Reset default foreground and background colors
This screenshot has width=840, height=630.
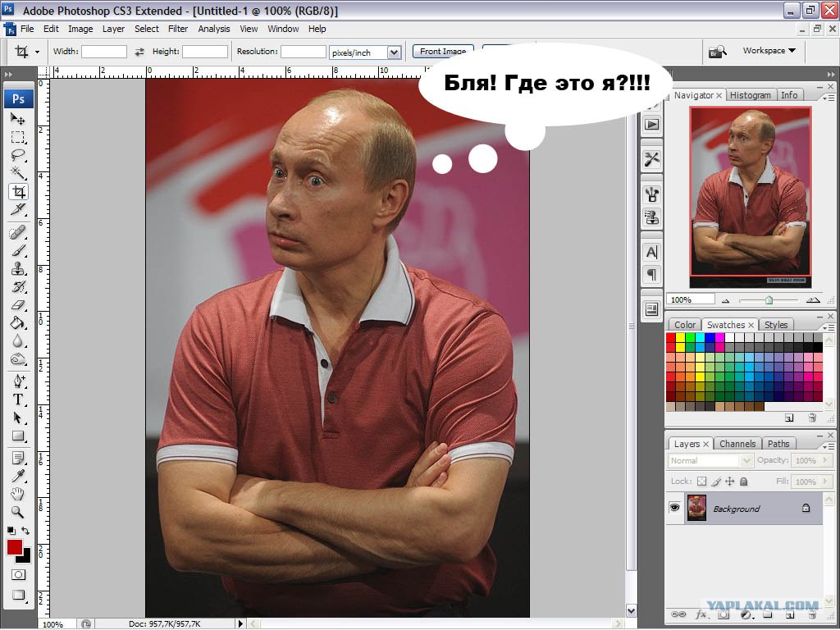coord(11,531)
